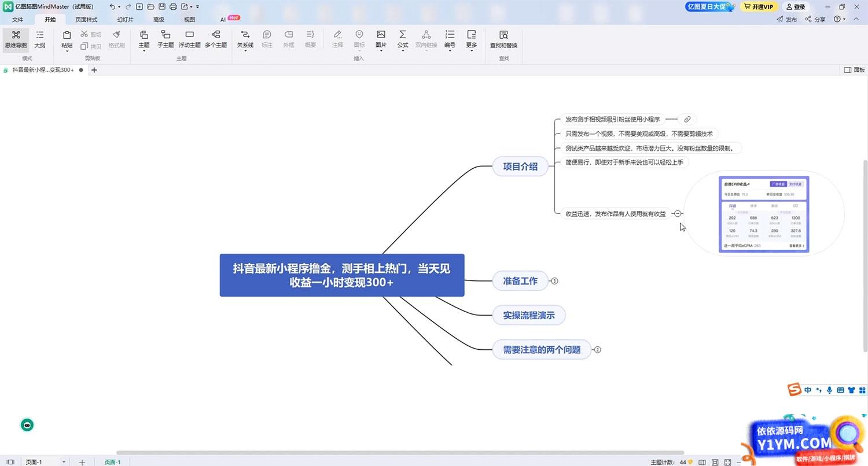Expand the 需要注意的两个问题 branch via its count badge
The width and height of the screenshot is (868, 466).
point(598,350)
